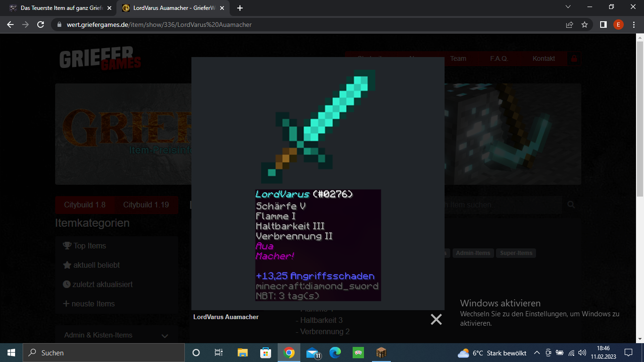644x362 pixels.
Task: Select the Admin-Items tag
Action: [473, 253]
